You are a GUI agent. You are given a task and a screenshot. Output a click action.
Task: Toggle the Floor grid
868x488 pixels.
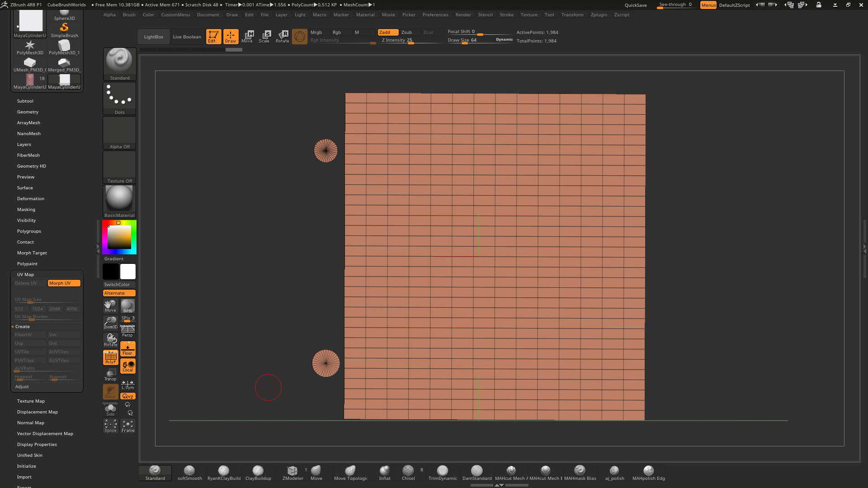coord(128,349)
